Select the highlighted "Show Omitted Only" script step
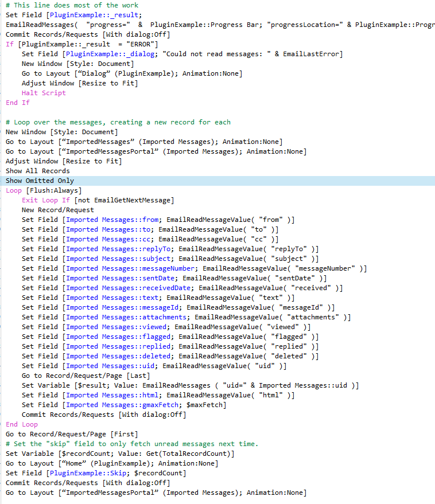 [40, 181]
